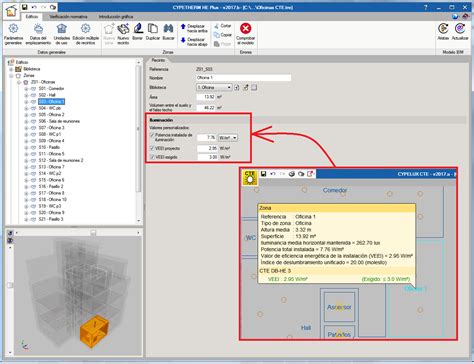Click the VEEI exigido value 3.00
Viewport: 474px width, 364px height.
coord(207,157)
